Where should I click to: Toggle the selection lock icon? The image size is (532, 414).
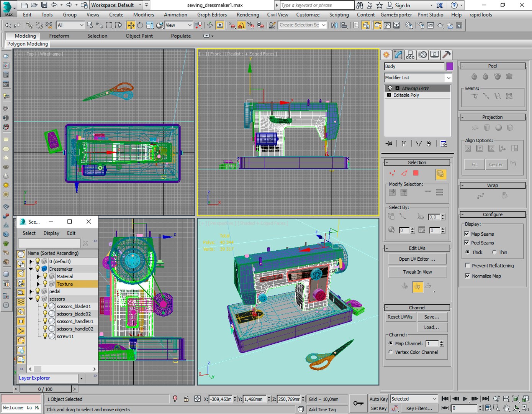tap(186, 399)
